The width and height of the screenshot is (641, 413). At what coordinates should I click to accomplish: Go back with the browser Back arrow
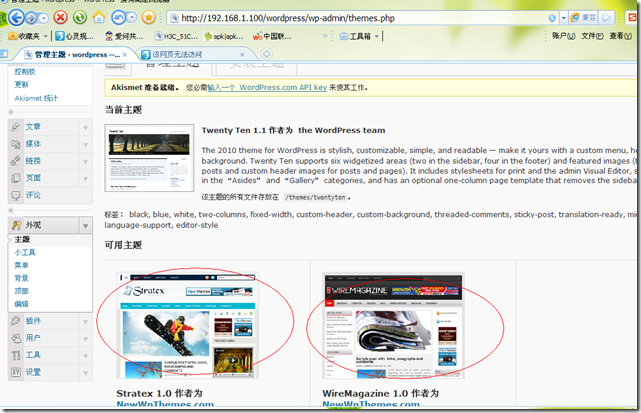click(16, 18)
